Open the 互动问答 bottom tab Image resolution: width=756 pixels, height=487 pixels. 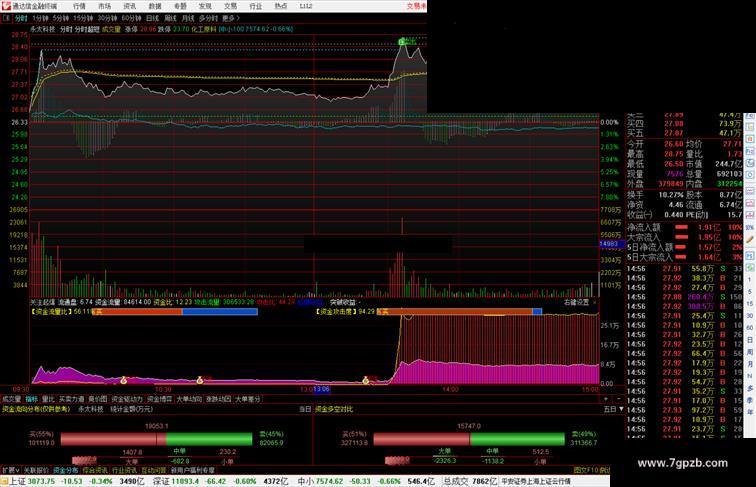pyautogui.click(x=154, y=470)
